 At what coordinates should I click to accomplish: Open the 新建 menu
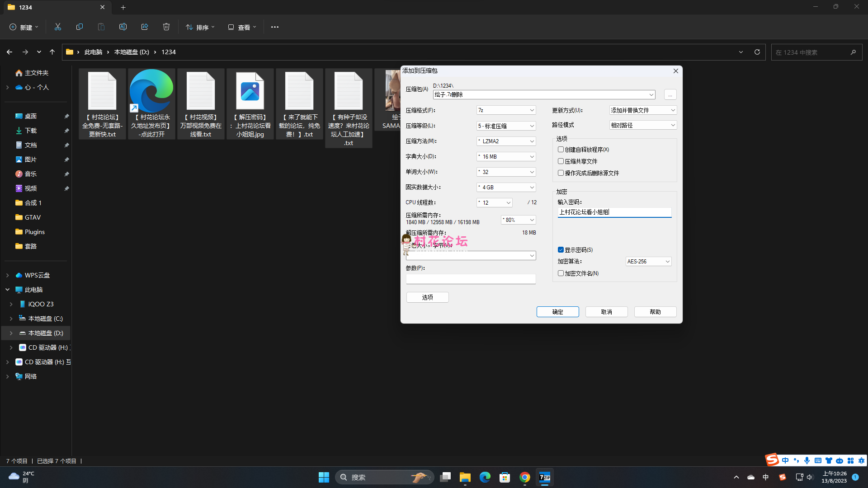[24, 27]
